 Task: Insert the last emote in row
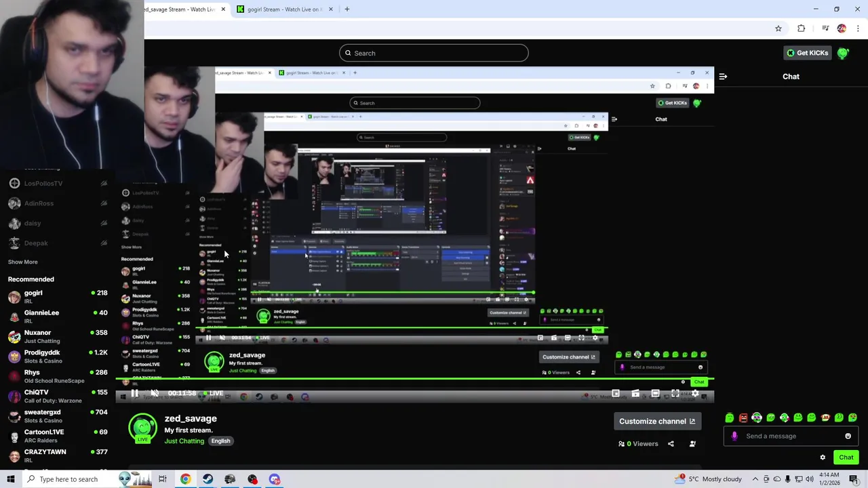tap(852, 418)
